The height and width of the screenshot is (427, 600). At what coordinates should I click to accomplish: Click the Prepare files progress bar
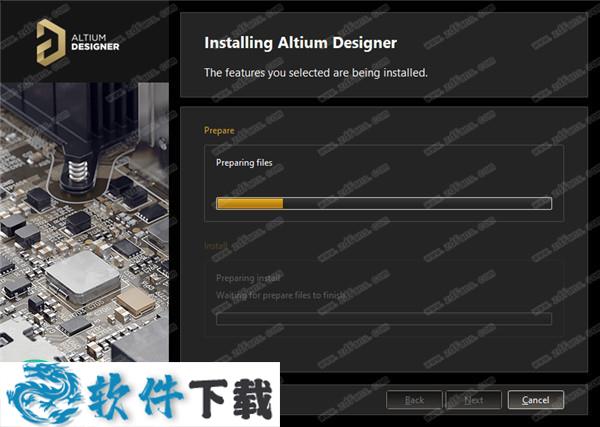384,203
